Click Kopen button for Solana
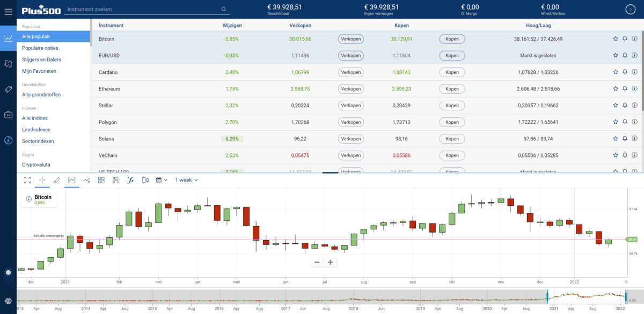This screenshot has height=314, width=644. coord(452,139)
